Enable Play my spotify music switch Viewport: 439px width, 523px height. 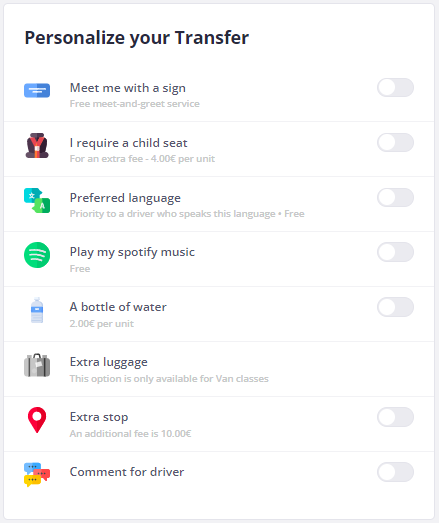tap(395, 252)
